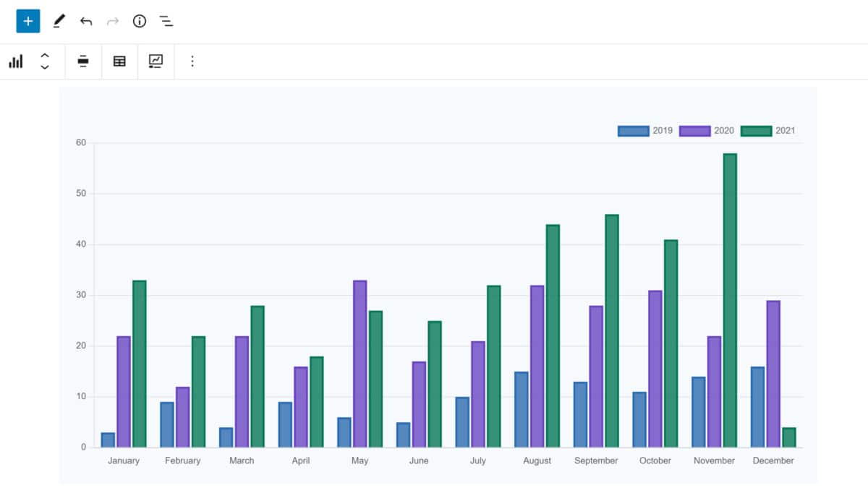Image resolution: width=868 pixels, height=488 pixels.
Task: Undo the last change
Action: tap(86, 21)
